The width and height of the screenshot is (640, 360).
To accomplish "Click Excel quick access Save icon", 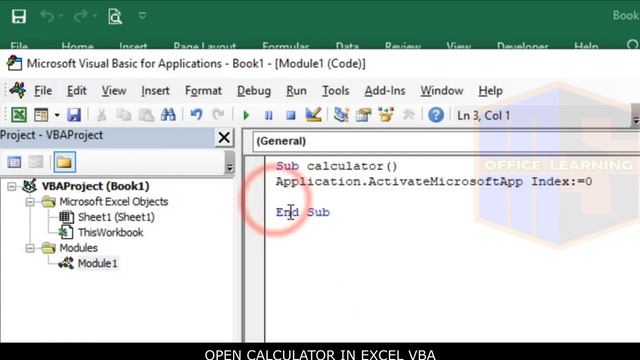I will click(19, 16).
